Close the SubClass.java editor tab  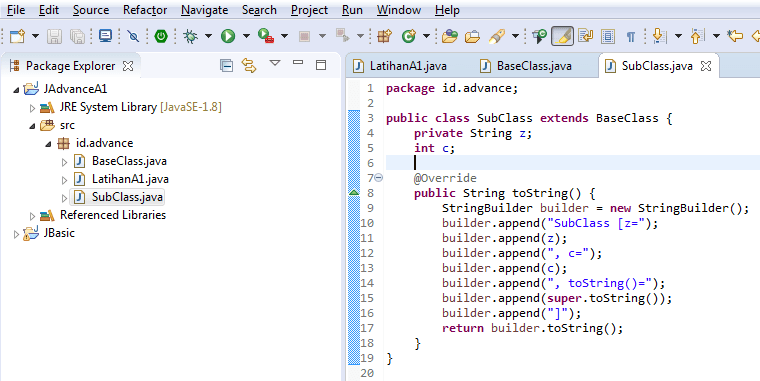pyautogui.click(x=706, y=66)
